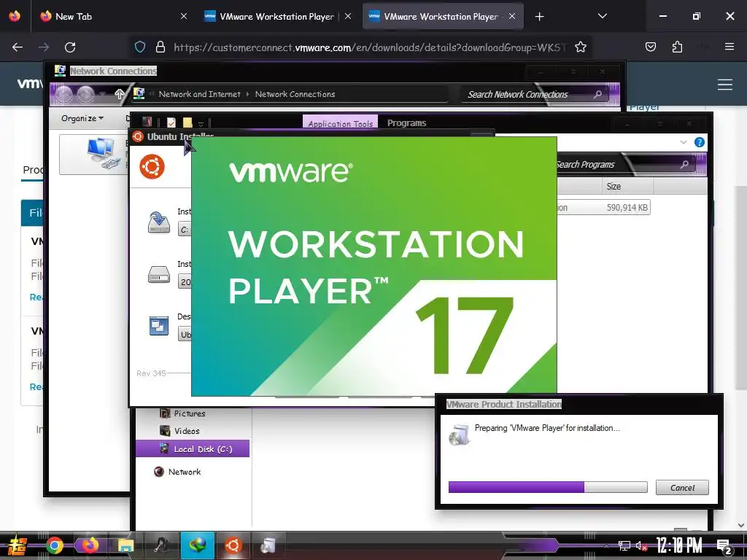Select Network in the navigation pane
The width and height of the screenshot is (747, 560).
pyautogui.click(x=185, y=472)
